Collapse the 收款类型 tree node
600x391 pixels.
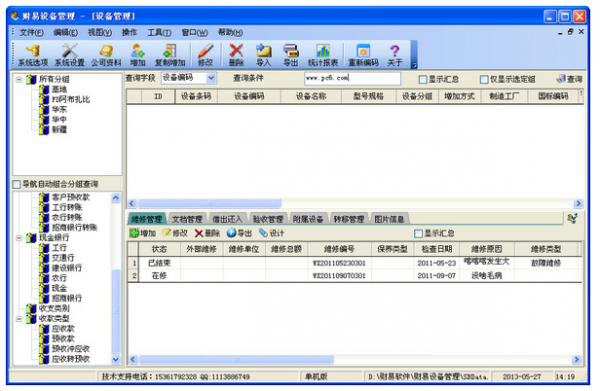coord(18,319)
